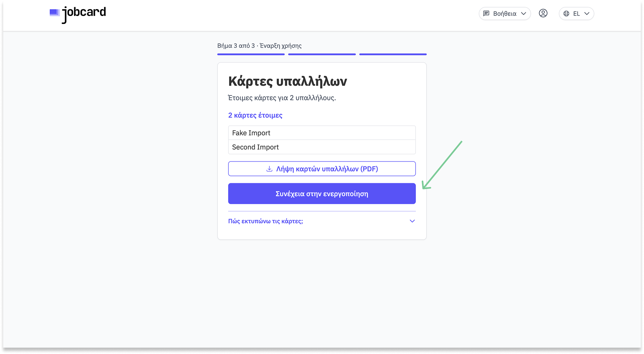Click the third progress step bar
This screenshot has width=644, height=354.
393,54
